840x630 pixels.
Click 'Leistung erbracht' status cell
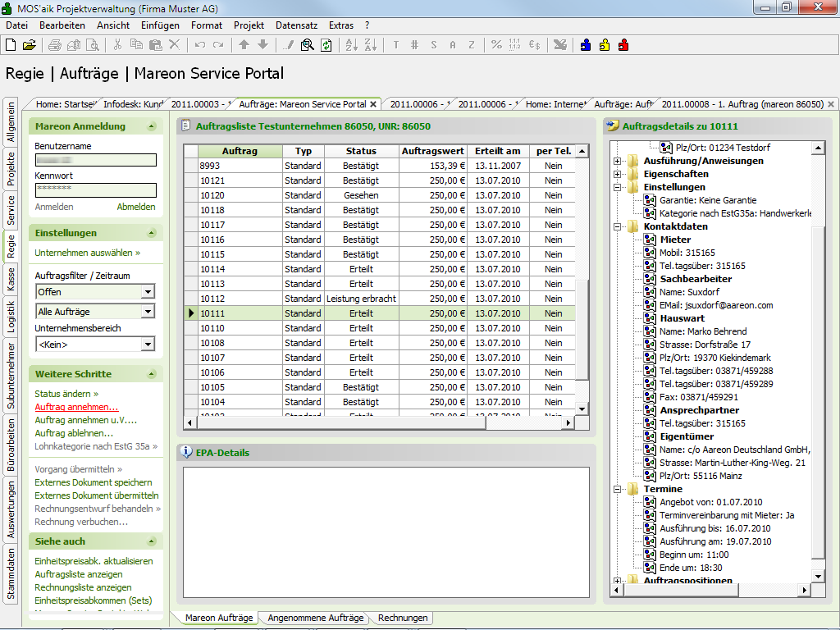click(x=361, y=299)
